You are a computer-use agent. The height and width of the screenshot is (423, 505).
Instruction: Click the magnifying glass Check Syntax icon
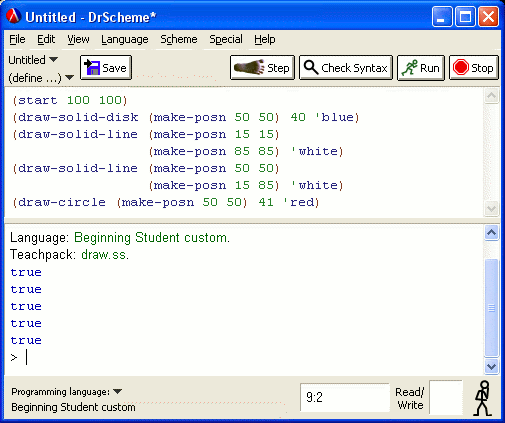[x=311, y=67]
